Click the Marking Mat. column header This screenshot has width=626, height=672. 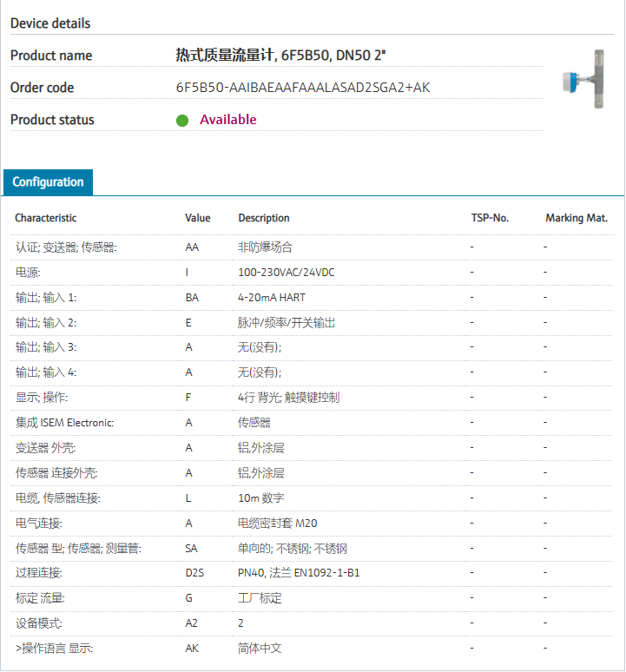pyautogui.click(x=577, y=218)
